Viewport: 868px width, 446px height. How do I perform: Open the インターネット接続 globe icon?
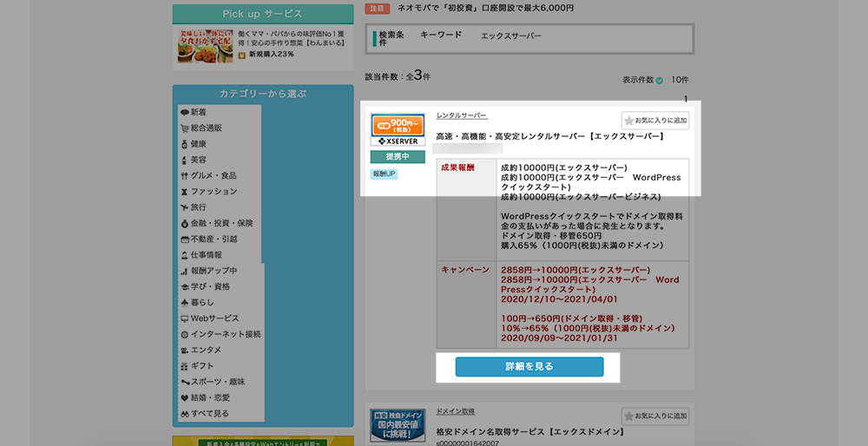click(x=185, y=335)
